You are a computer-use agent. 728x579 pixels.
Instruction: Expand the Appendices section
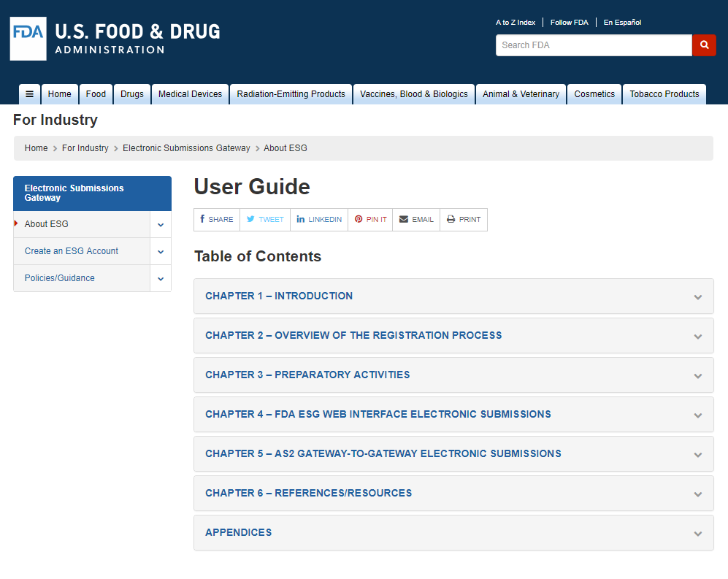[x=453, y=533]
